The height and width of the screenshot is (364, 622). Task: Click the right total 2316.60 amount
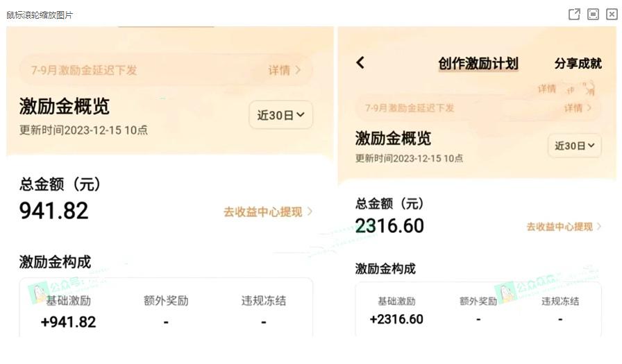pos(389,226)
